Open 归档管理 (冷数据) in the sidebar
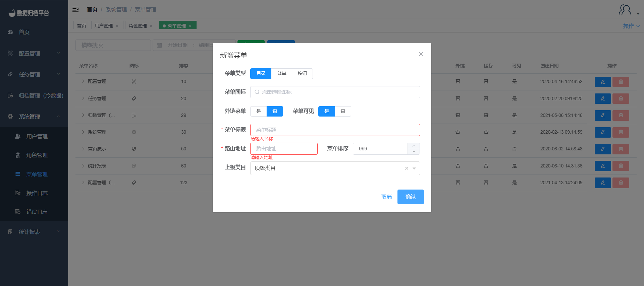Image resolution: width=644 pixels, height=286 pixels. 34,95
